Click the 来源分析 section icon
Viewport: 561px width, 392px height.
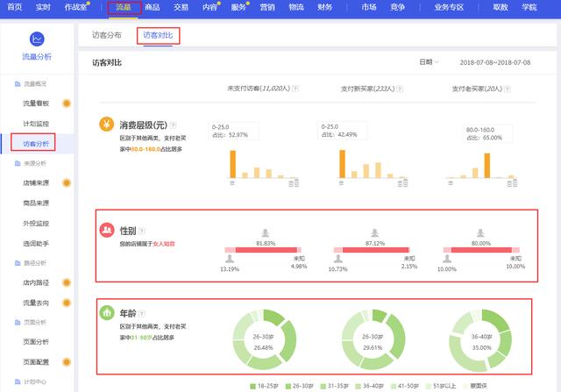tap(18, 163)
